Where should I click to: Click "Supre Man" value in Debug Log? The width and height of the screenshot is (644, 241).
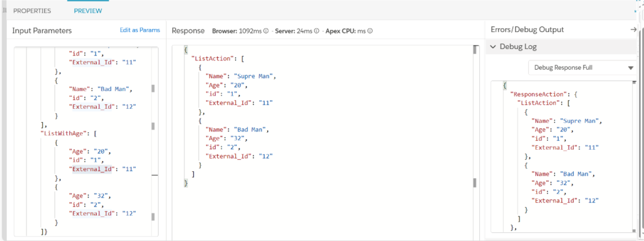(579, 121)
